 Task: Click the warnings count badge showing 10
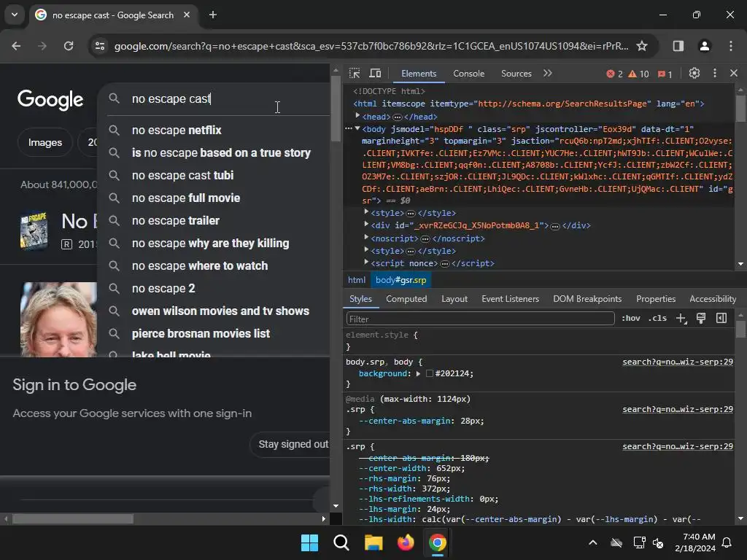click(639, 74)
